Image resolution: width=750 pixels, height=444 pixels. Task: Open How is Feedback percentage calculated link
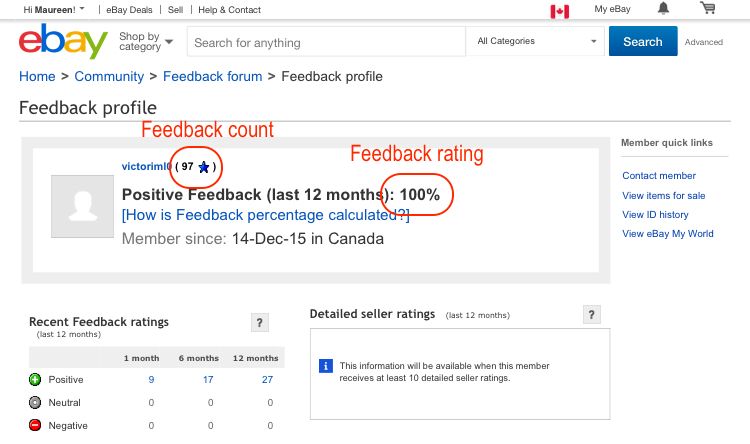tap(265, 215)
